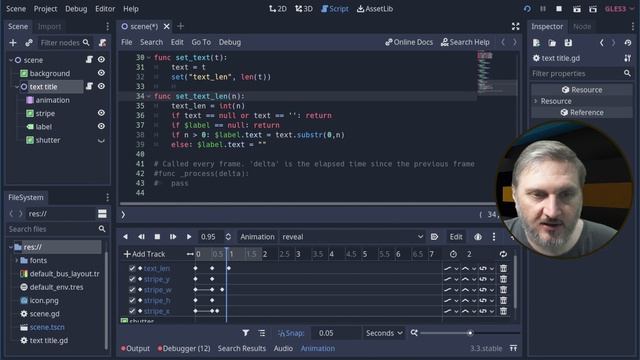Hide the background node

click(x=101, y=73)
